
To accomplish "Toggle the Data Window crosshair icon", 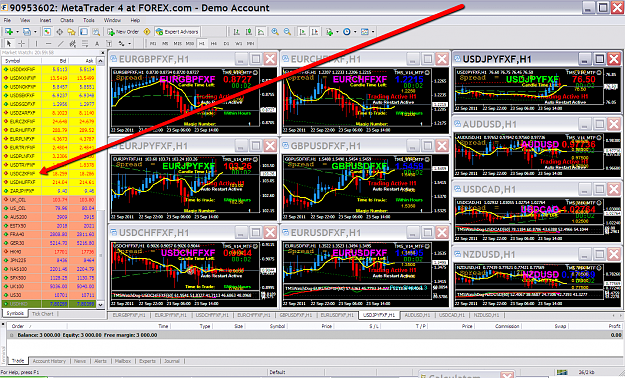I will [x=59, y=32].
